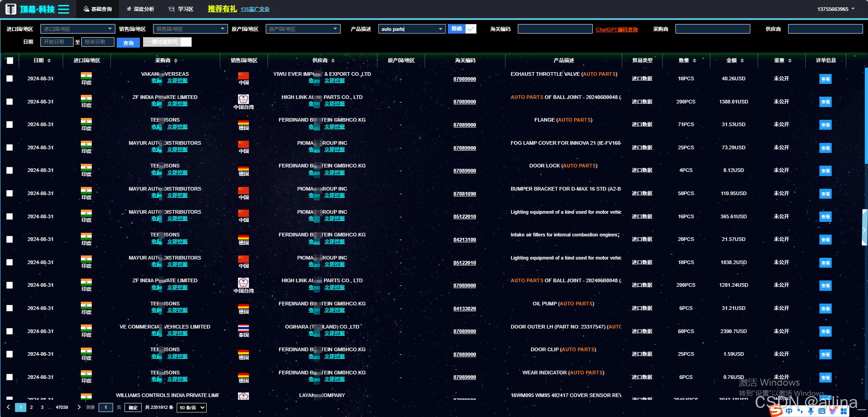
Task: Toggle the 一键过滤货代 switch
Action: [x=167, y=42]
